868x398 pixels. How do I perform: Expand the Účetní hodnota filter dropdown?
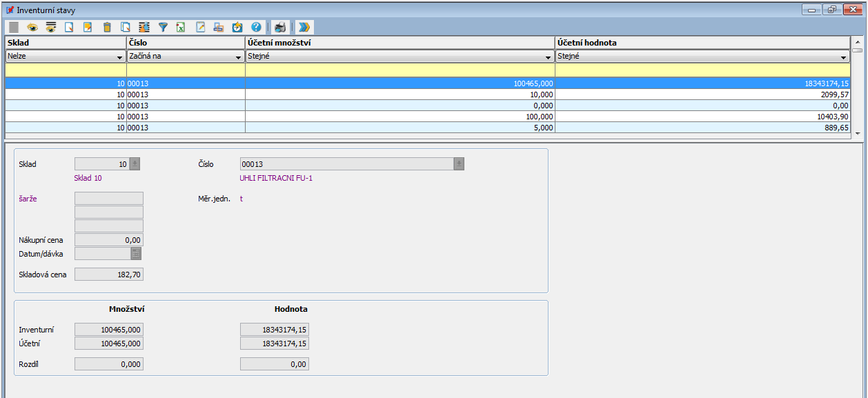pos(843,57)
